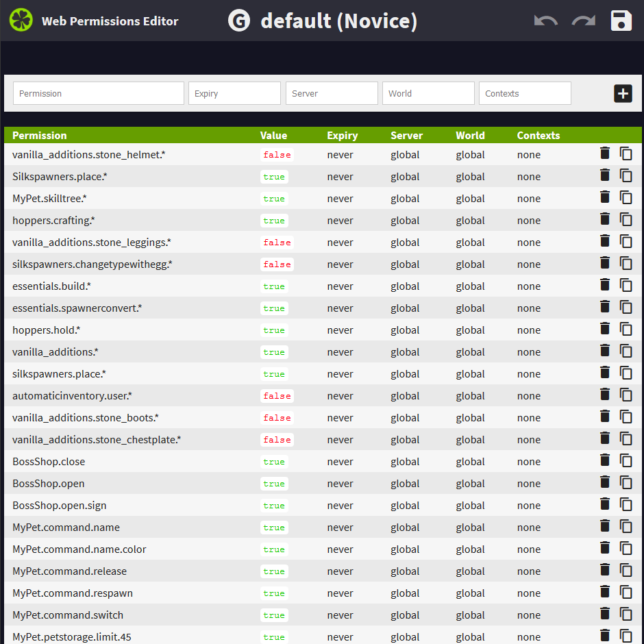Screen dimensions: 644x644
Task: Edit expiry 'never' of essentials.build.*
Action: tap(340, 286)
